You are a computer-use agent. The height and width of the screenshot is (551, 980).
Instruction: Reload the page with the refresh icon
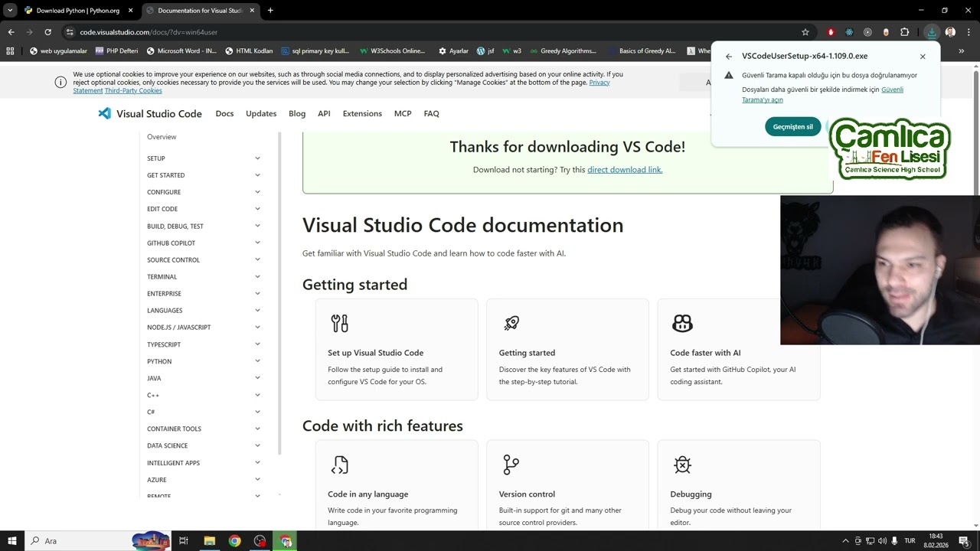pos(47,32)
